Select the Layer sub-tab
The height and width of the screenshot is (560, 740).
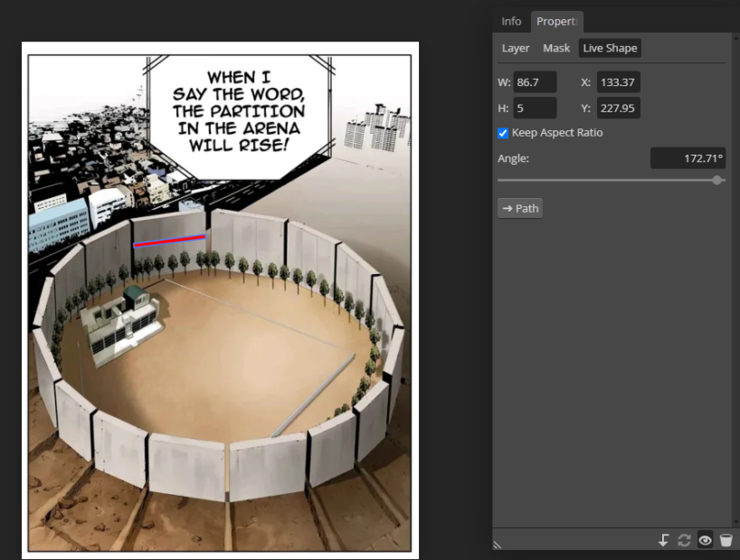click(516, 48)
